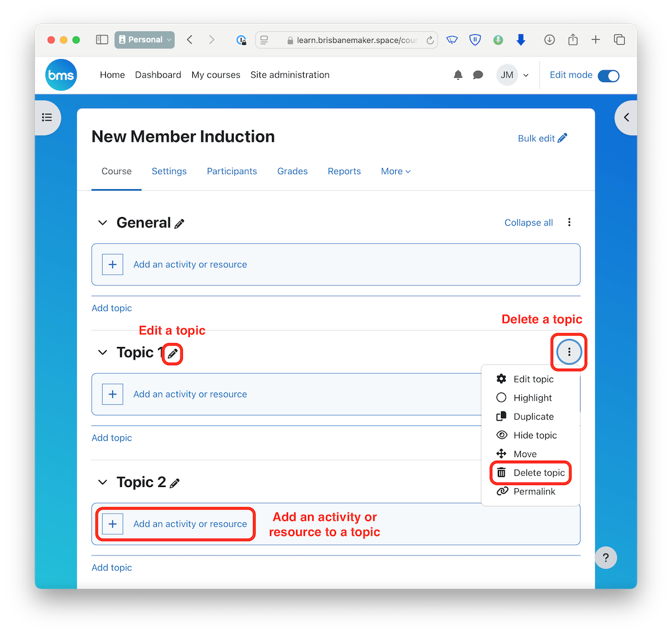The image size is (672, 635).
Task: Open Topic 1 three-dot actions menu
Action: click(x=569, y=353)
